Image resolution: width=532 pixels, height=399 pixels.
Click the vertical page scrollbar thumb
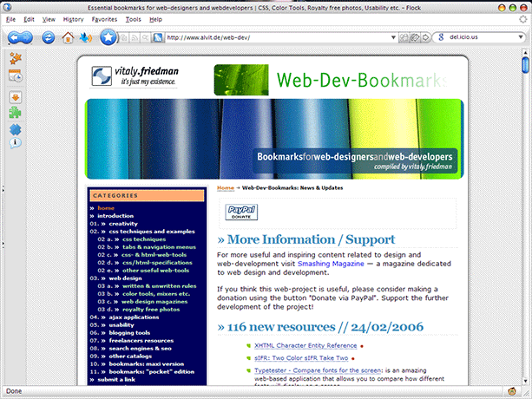(526, 66)
